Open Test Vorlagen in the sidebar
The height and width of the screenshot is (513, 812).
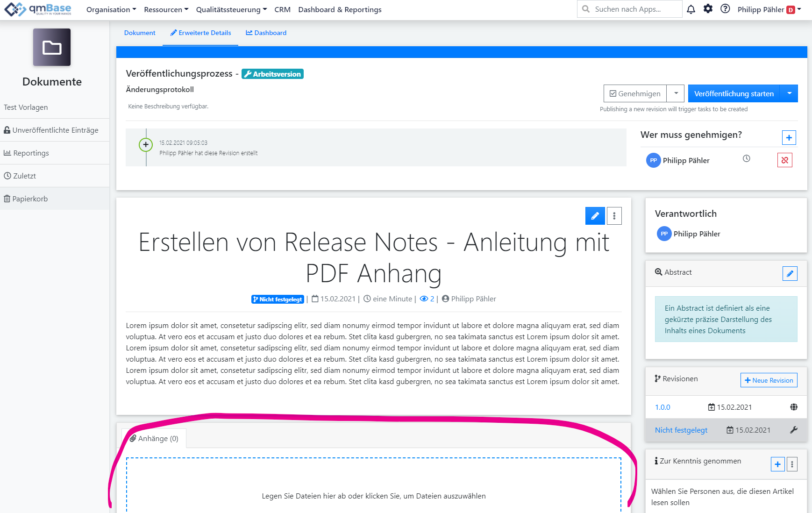pyautogui.click(x=55, y=107)
